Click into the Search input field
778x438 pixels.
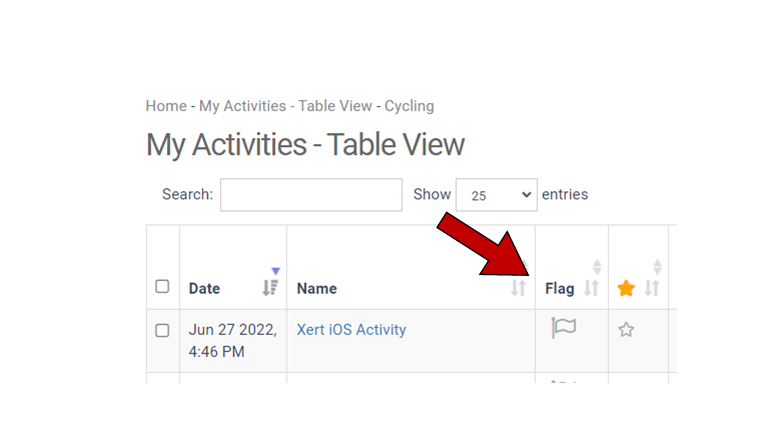coord(311,195)
